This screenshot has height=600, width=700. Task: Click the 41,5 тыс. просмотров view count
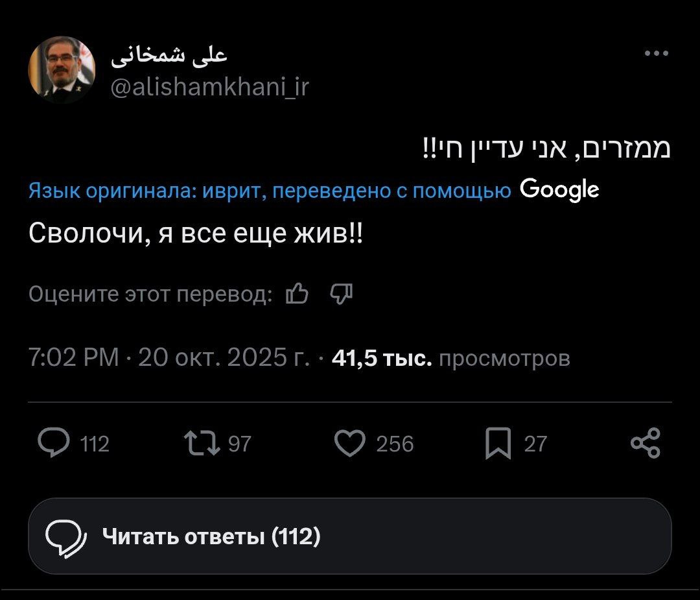[450, 358]
